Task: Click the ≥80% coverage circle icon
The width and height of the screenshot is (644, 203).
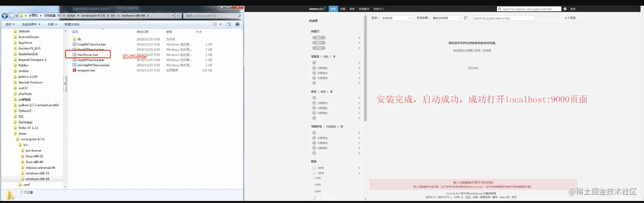Action: 314,168
